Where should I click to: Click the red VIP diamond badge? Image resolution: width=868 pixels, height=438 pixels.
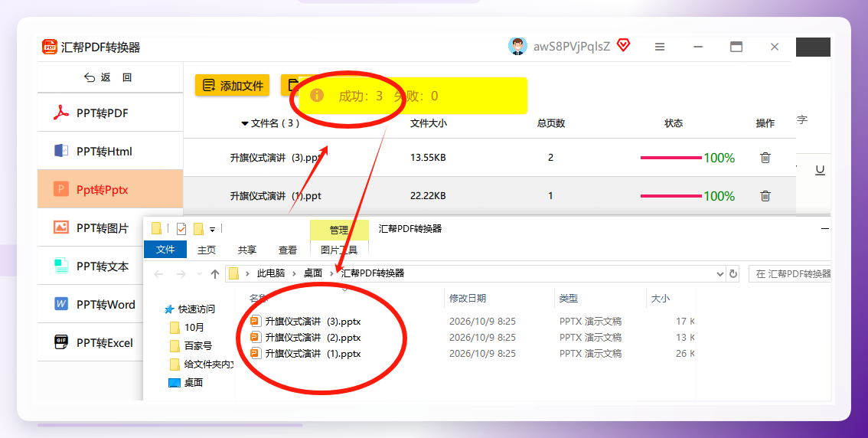623,45
